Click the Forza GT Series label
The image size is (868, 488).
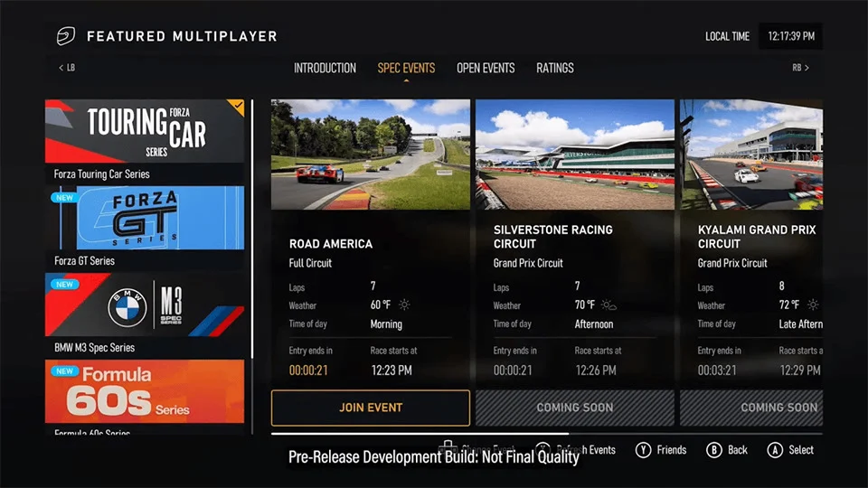[84, 261]
